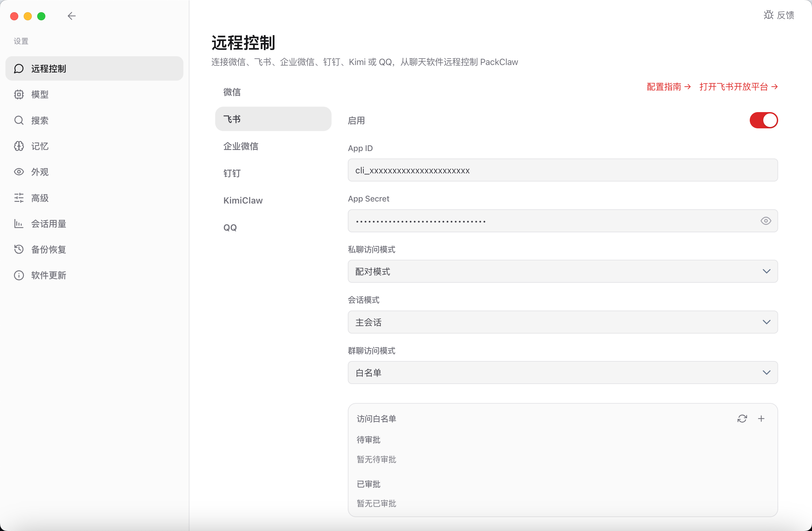The height and width of the screenshot is (531, 812).
Task: Focus the App Secret password field
Action: pyautogui.click(x=563, y=221)
